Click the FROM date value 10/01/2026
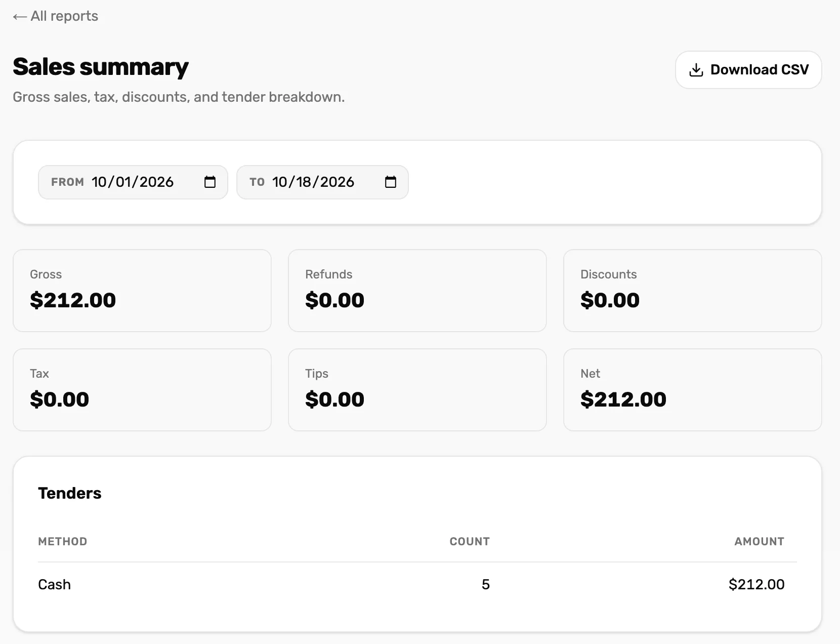Viewport: 840px width, 644px height. click(x=133, y=182)
